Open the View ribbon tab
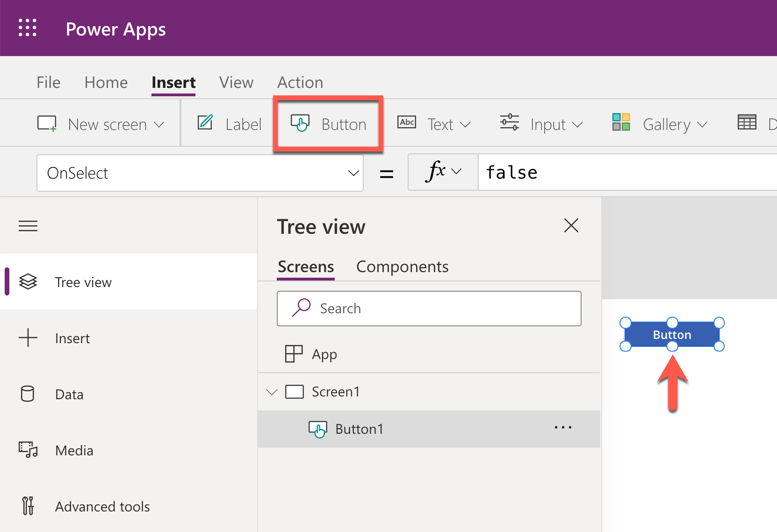 (x=236, y=83)
